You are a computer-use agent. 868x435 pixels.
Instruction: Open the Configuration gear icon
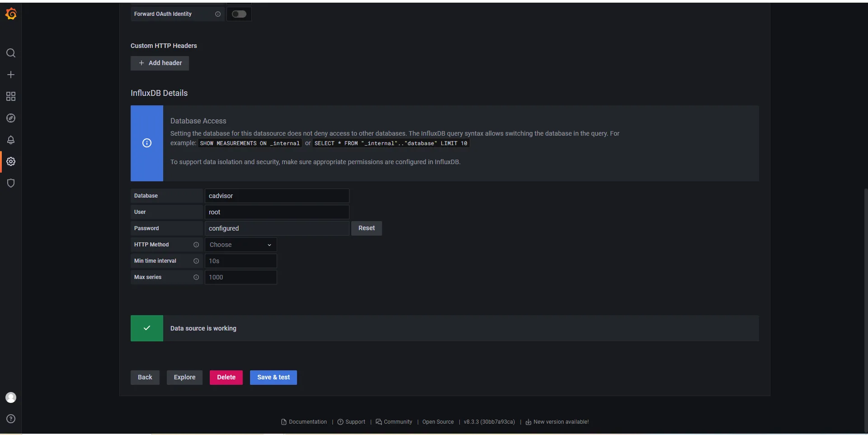(x=11, y=161)
